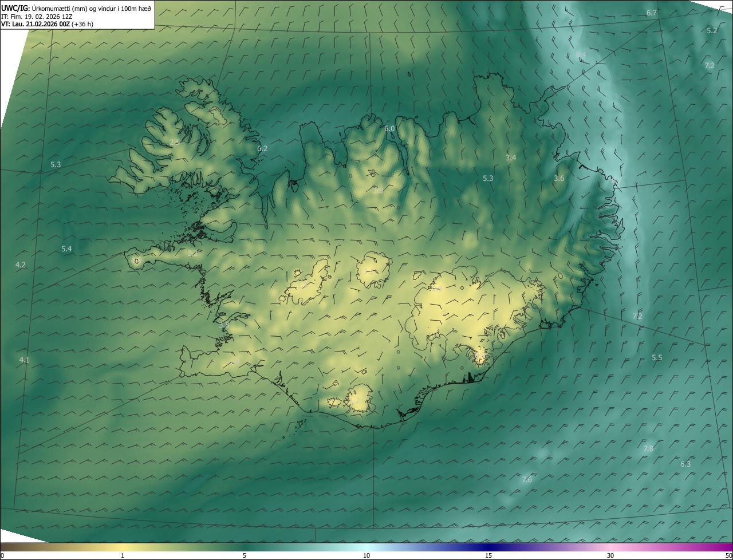Click the map value label '4.2'
Screen dimensions: 733x560
click(x=21, y=265)
